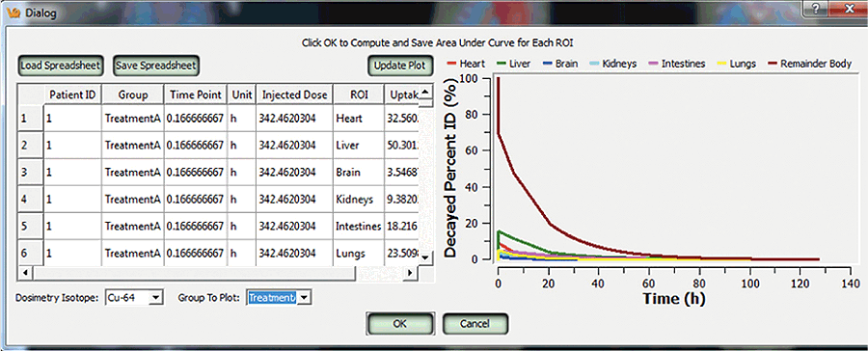Click the Cancel button
The height and width of the screenshot is (351, 868).
tap(475, 324)
